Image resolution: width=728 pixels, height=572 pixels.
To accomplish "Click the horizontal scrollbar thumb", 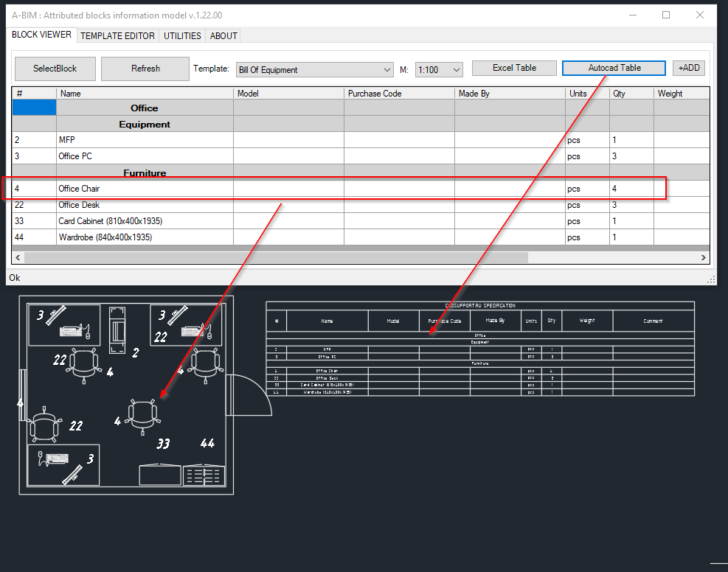I will (276, 257).
